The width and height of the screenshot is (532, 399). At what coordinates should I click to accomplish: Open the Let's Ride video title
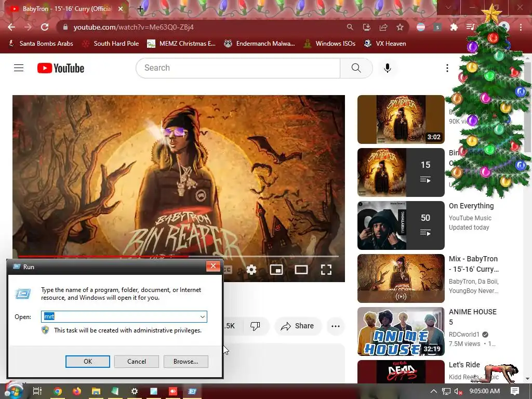(464, 365)
